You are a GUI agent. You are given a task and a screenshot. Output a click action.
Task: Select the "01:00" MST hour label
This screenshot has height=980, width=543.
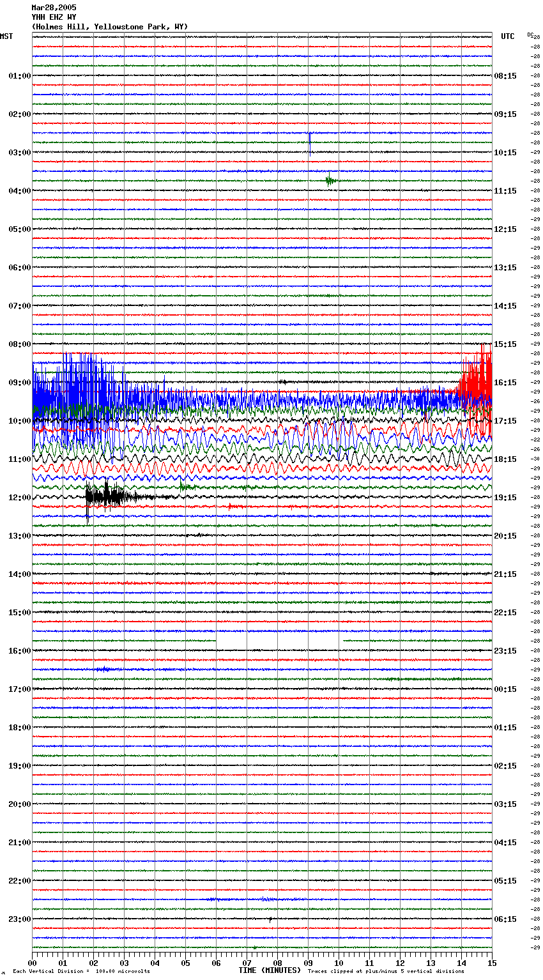pyautogui.click(x=20, y=76)
